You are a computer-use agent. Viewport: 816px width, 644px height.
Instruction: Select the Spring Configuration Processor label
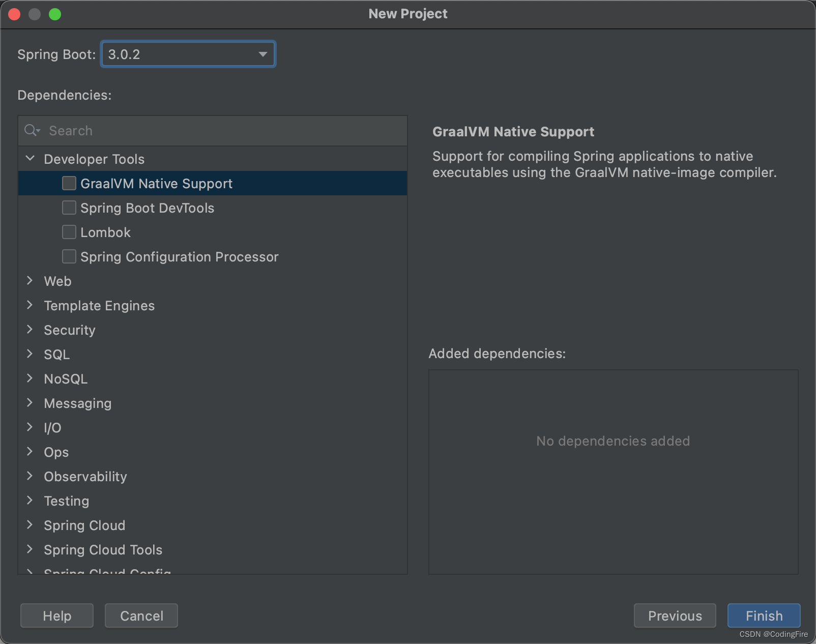tap(179, 257)
